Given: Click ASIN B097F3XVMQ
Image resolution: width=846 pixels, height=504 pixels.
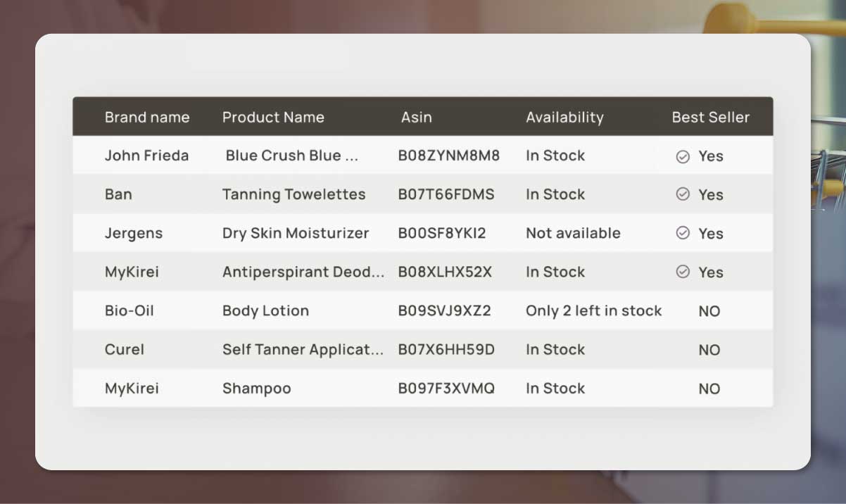Looking at the screenshot, I should coord(447,388).
